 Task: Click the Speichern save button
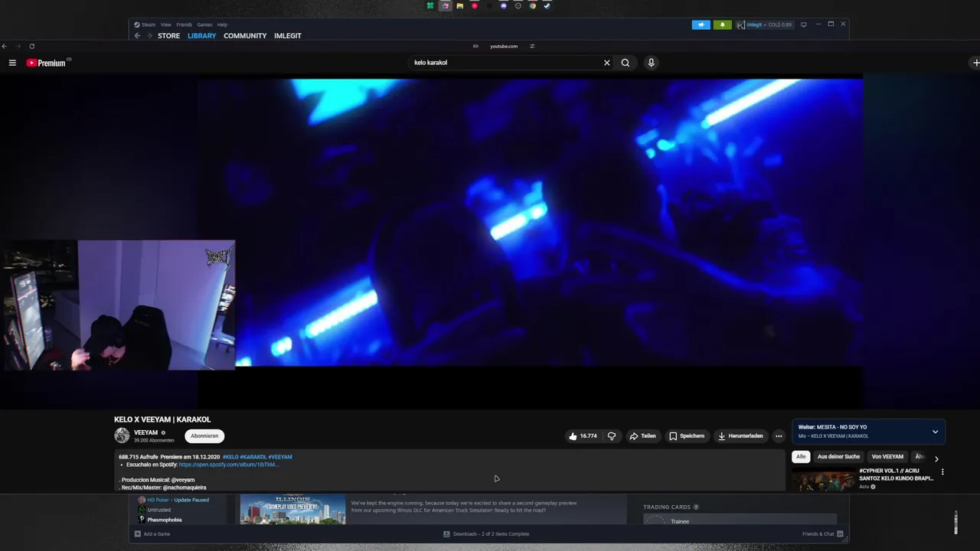point(687,436)
